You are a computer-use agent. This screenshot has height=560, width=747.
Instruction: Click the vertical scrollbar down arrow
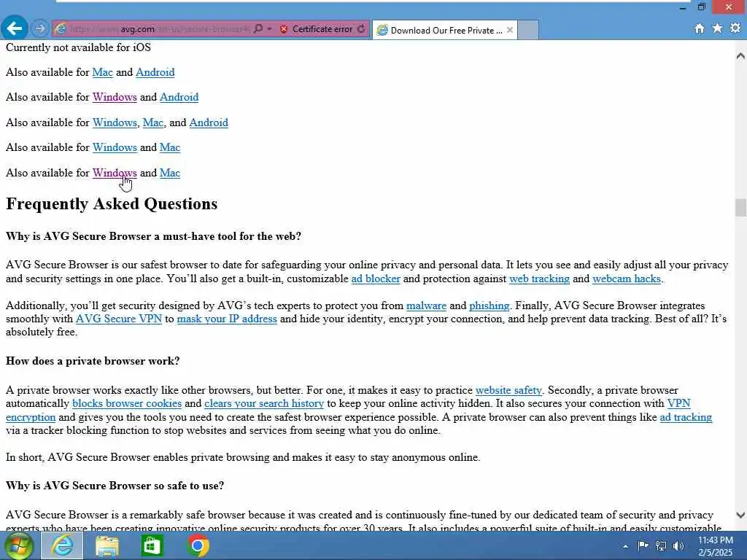(740, 515)
